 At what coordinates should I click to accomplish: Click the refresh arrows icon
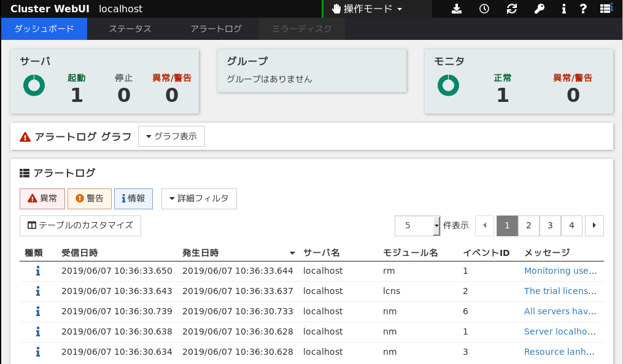[x=511, y=9]
